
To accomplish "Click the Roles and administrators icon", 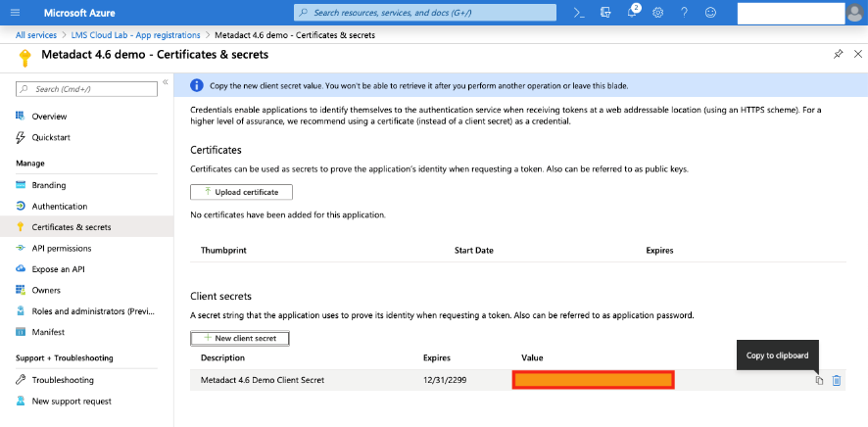I will point(21,310).
